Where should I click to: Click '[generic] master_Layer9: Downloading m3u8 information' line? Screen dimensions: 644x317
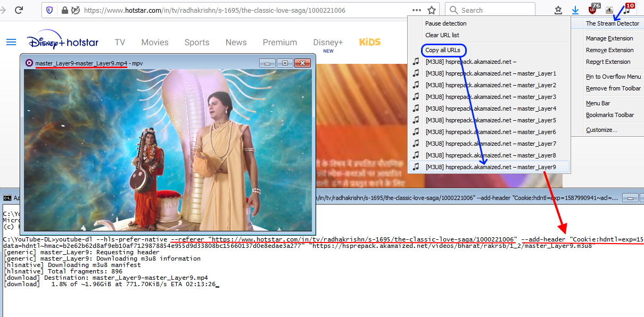(x=102, y=258)
